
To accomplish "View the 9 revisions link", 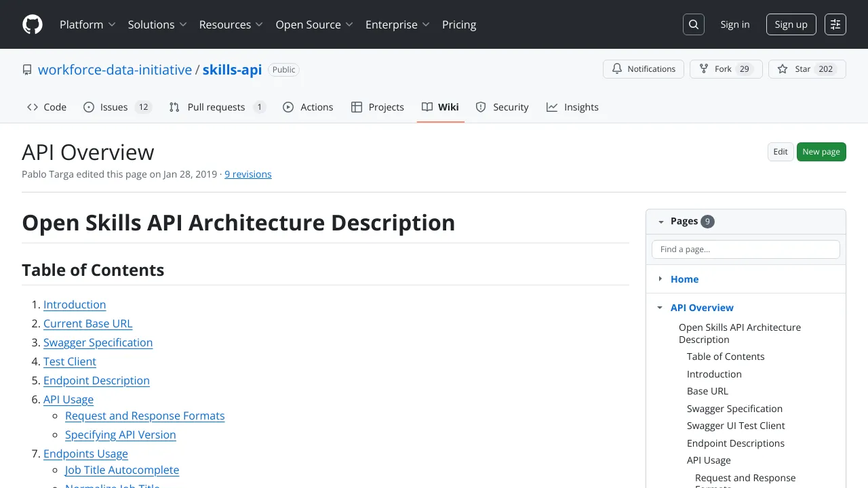I will (248, 174).
